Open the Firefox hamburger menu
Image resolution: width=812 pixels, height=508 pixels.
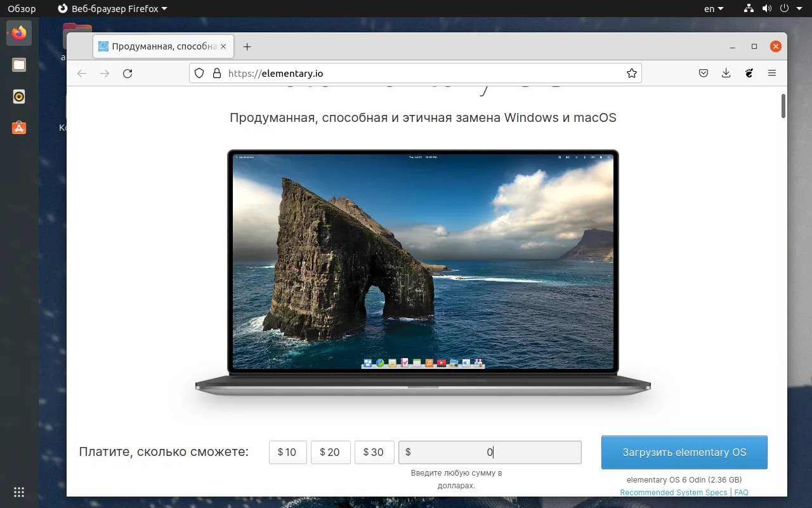[772, 73]
